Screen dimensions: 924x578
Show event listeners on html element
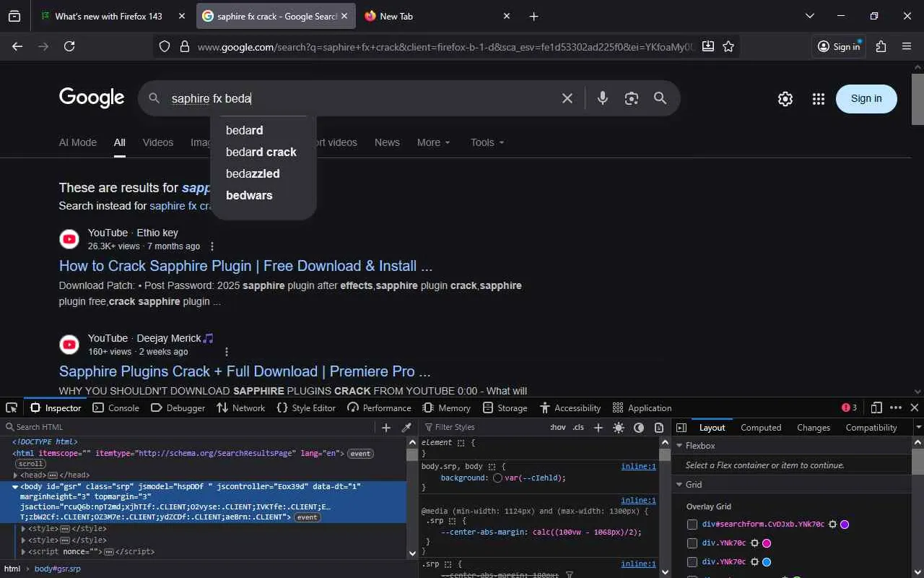(360, 454)
